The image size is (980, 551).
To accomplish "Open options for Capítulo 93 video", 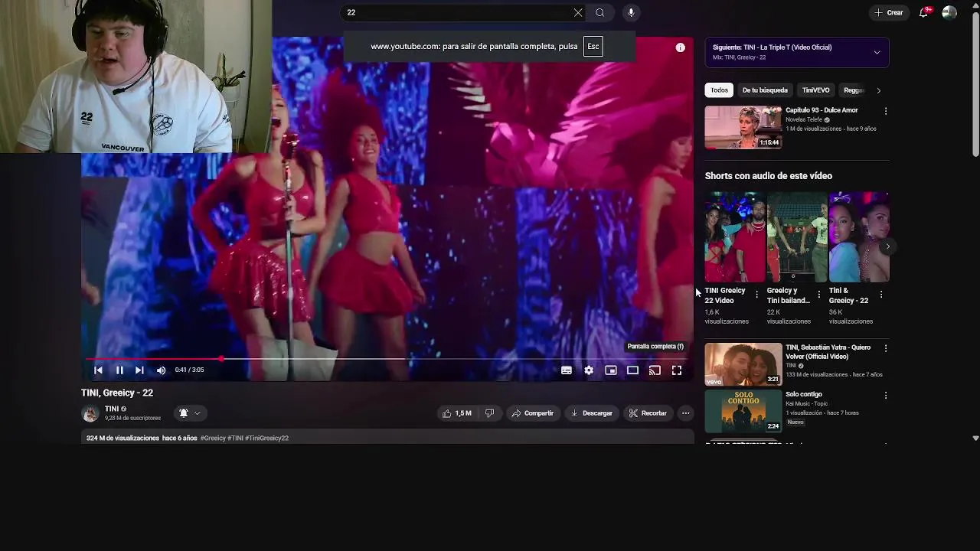I will coord(886,111).
